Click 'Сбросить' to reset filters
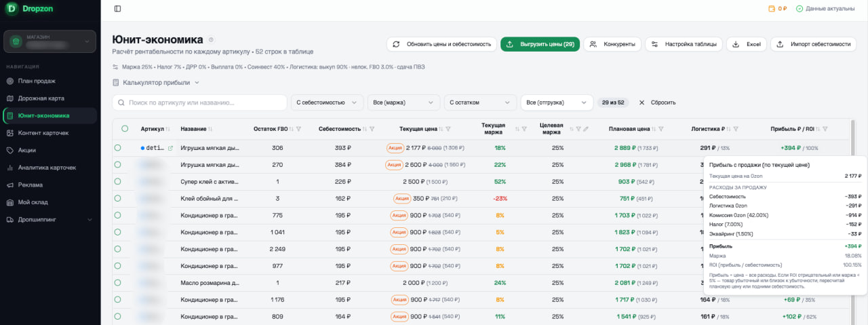 (658, 102)
